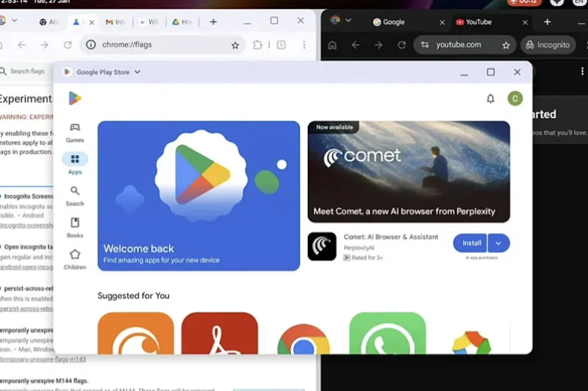Open the Google Play Store title dropdown

137,71
